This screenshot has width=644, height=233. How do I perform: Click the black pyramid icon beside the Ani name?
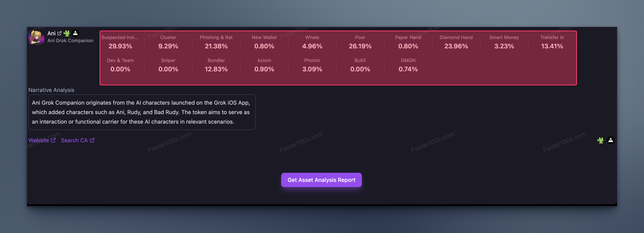click(x=75, y=33)
